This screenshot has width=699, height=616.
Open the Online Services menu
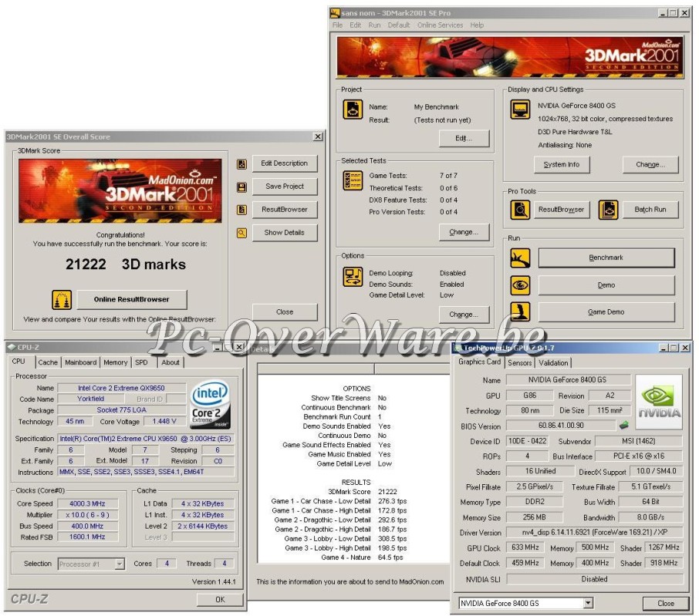pyautogui.click(x=440, y=25)
